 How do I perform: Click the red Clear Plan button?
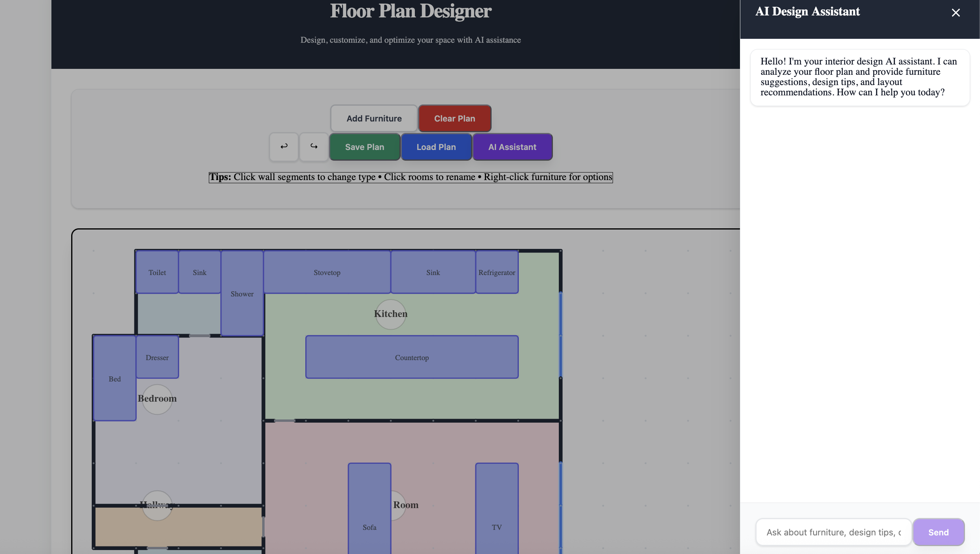point(454,118)
